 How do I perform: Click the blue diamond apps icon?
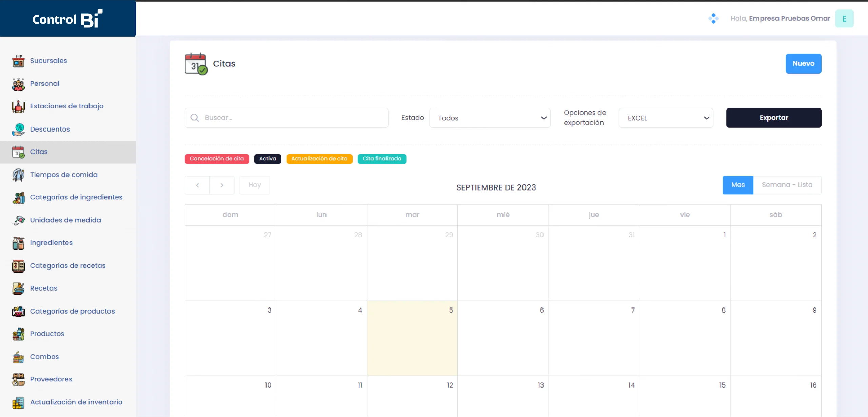click(x=713, y=18)
